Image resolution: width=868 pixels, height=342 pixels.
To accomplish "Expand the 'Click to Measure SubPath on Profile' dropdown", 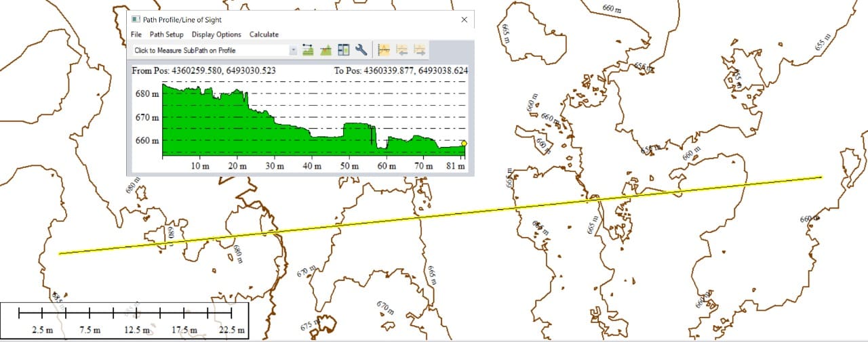I will tap(293, 50).
